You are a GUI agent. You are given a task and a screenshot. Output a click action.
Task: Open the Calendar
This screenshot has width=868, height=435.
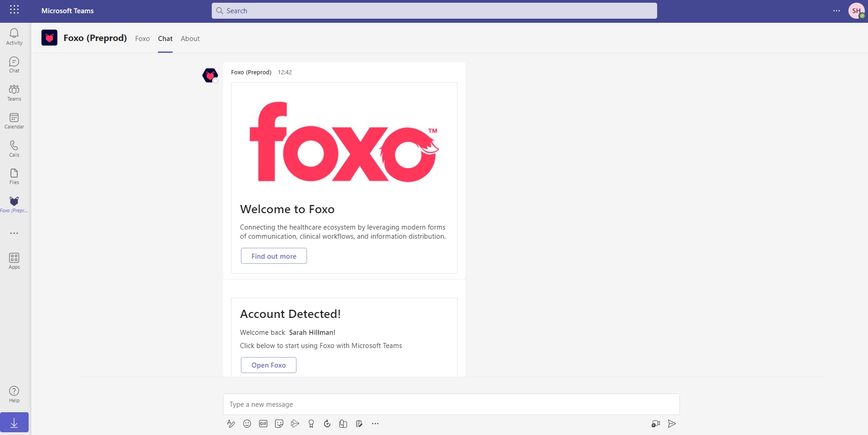[x=14, y=121]
